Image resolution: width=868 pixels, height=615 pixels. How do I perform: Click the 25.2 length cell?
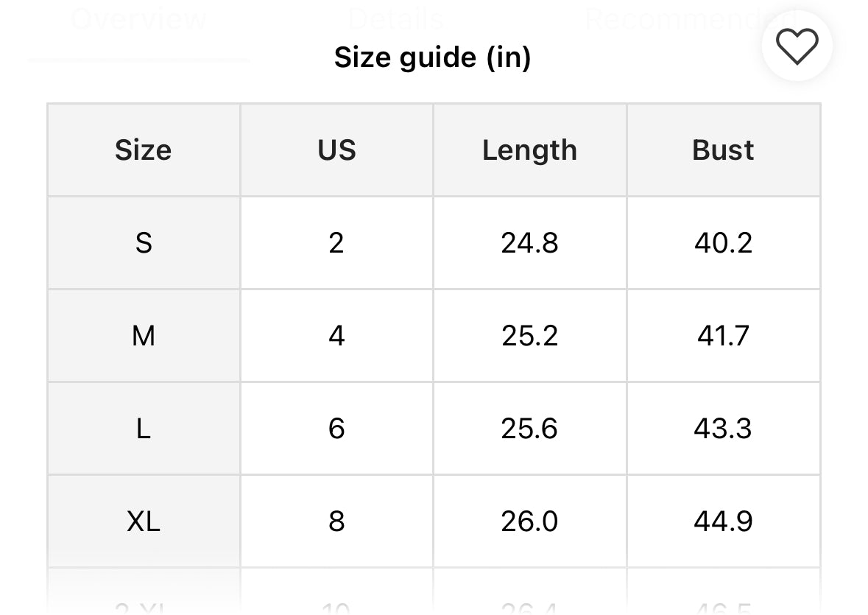[x=529, y=336]
